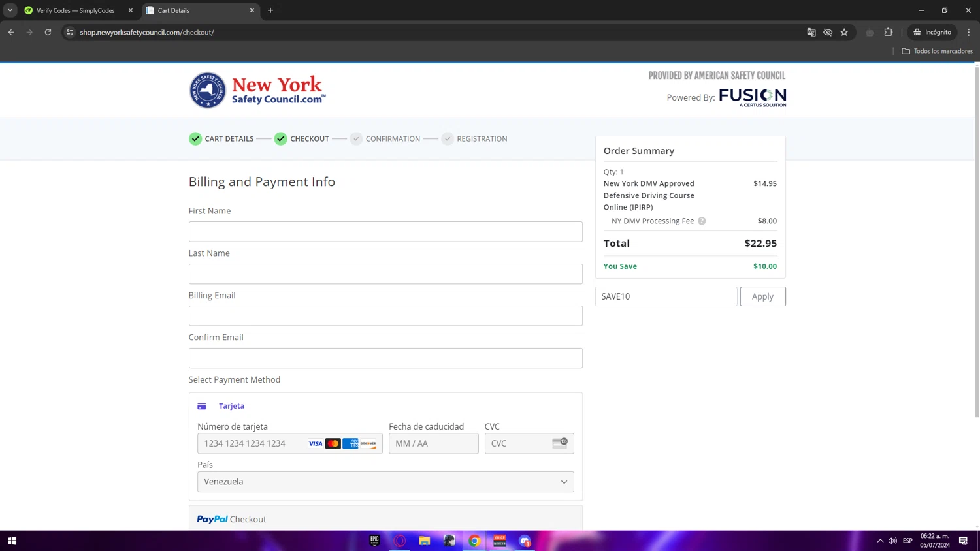Open the browser extensions puzzle icon
Viewport: 980px width, 551px height.
(889, 32)
